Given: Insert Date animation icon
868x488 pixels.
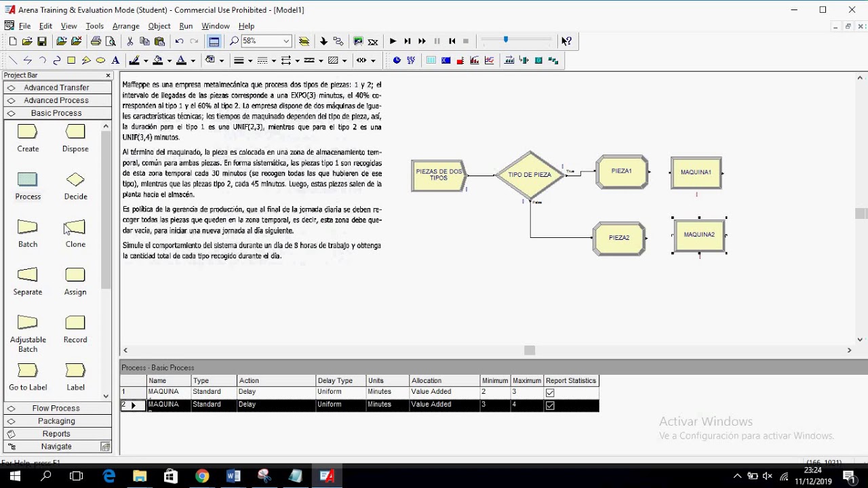Looking at the screenshot, I should pyautogui.click(x=411, y=60).
